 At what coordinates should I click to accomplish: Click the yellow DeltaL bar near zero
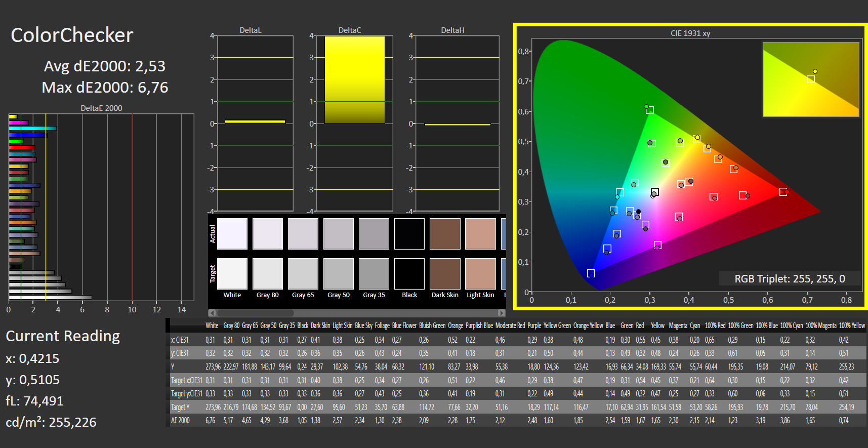point(255,121)
